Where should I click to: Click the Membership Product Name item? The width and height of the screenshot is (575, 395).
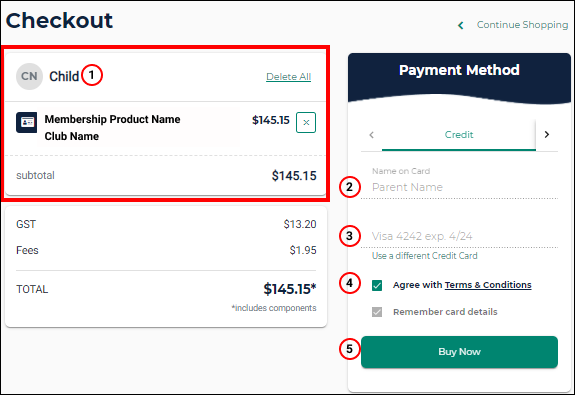(112, 120)
